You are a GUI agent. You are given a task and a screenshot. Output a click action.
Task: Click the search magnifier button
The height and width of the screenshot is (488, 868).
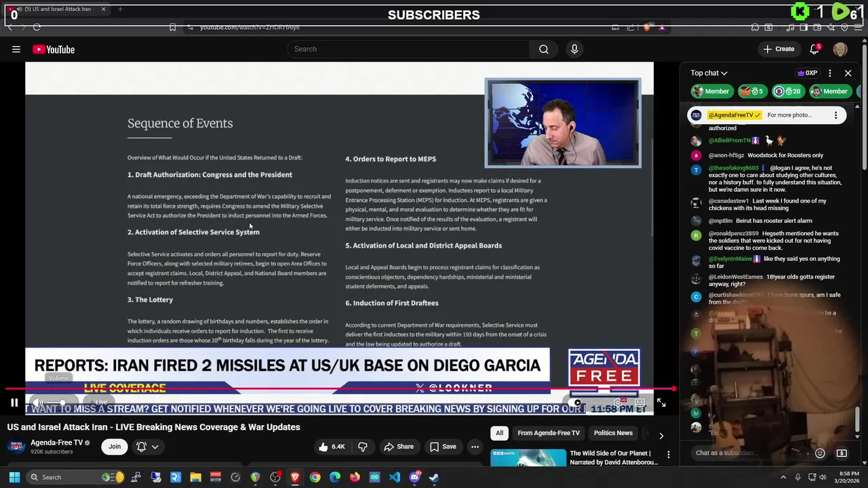tap(543, 49)
